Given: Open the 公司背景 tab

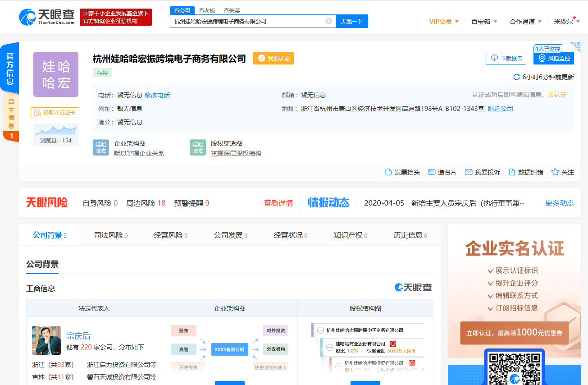Looking at the screenshot, I should point(50,235).
